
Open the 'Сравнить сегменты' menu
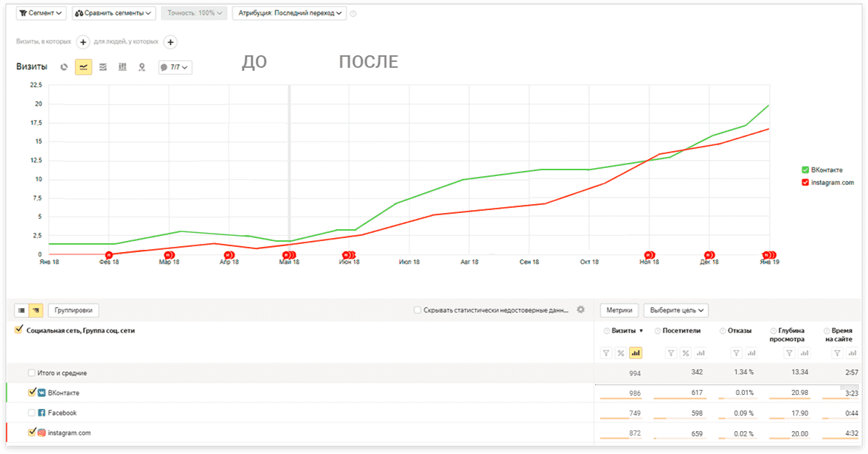click(x=114, y=13)
